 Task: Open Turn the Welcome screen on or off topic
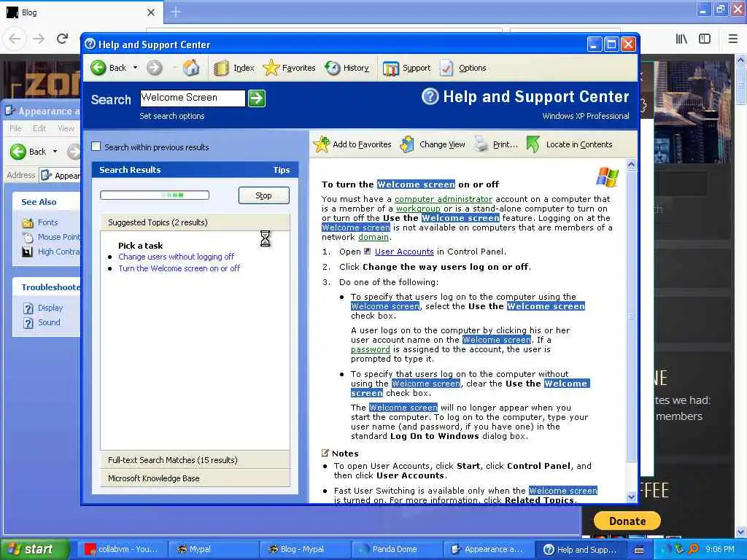click(179, 268)
